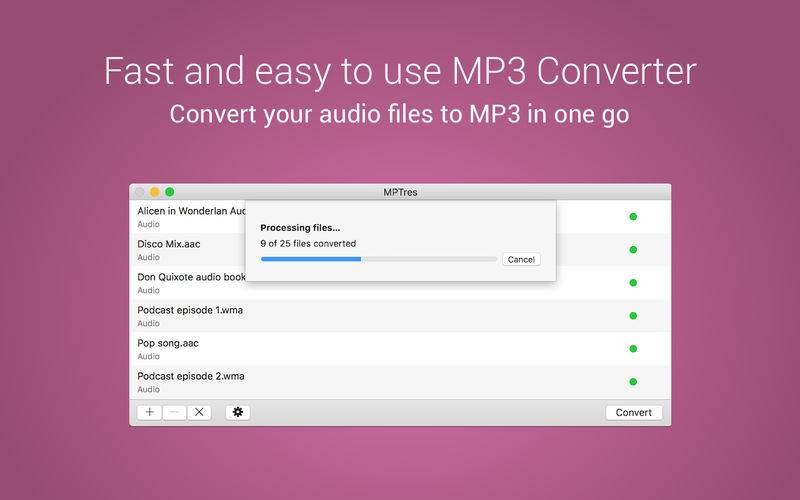Image resolution: width=800 pixels, height=500 pixels.
Task: Select Podcast episode 2.wma entry
Action: pos(401,382)
